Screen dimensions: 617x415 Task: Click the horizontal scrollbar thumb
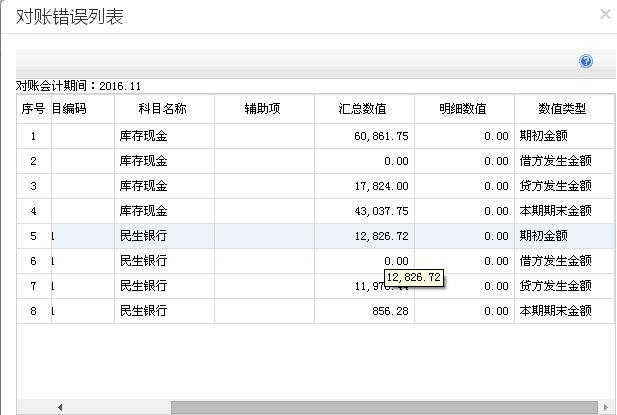point(384,407)
